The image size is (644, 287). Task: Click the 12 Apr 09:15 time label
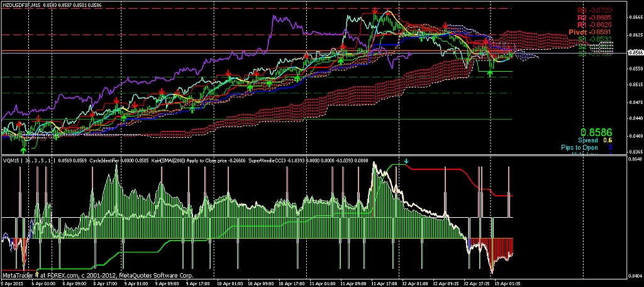tap(445, 284)
